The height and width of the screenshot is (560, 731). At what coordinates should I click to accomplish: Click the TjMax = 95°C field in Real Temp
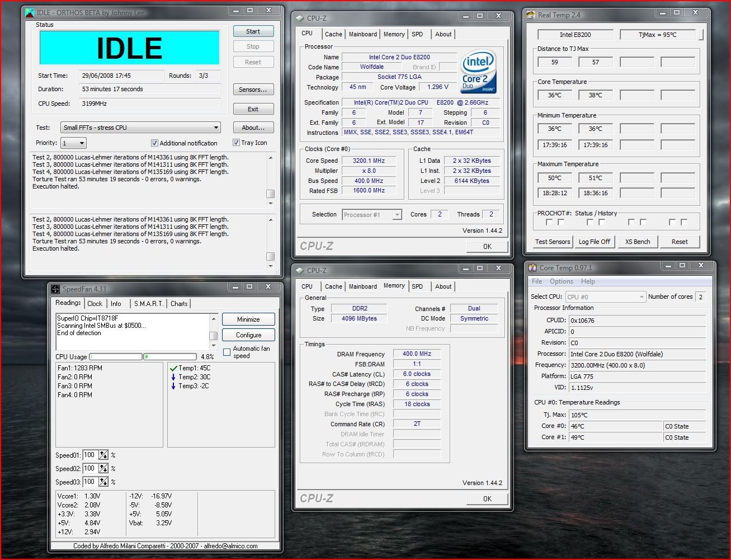(x=658, y=35)
